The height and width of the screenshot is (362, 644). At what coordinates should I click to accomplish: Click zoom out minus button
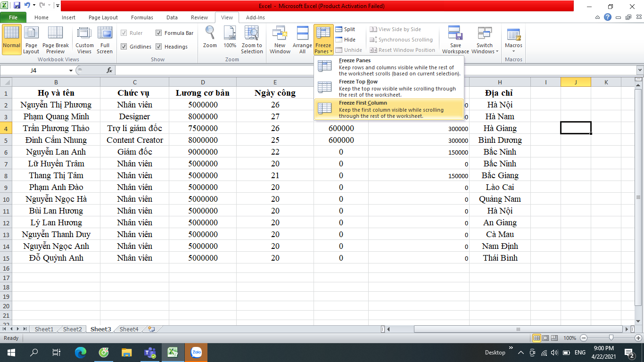[x=584, y=338]
